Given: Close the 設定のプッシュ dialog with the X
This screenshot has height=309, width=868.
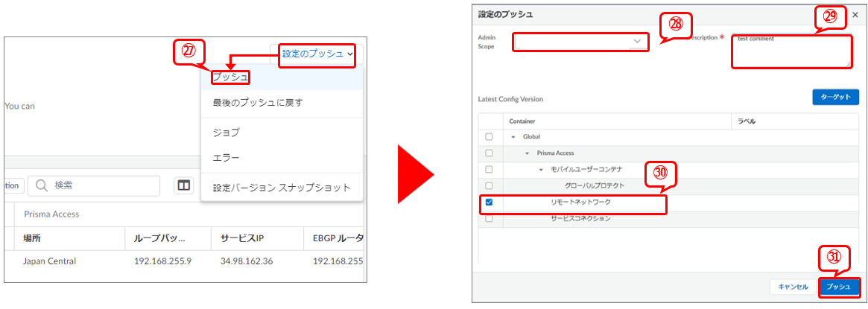Looking at the screenshot, I should click(855, 15).
